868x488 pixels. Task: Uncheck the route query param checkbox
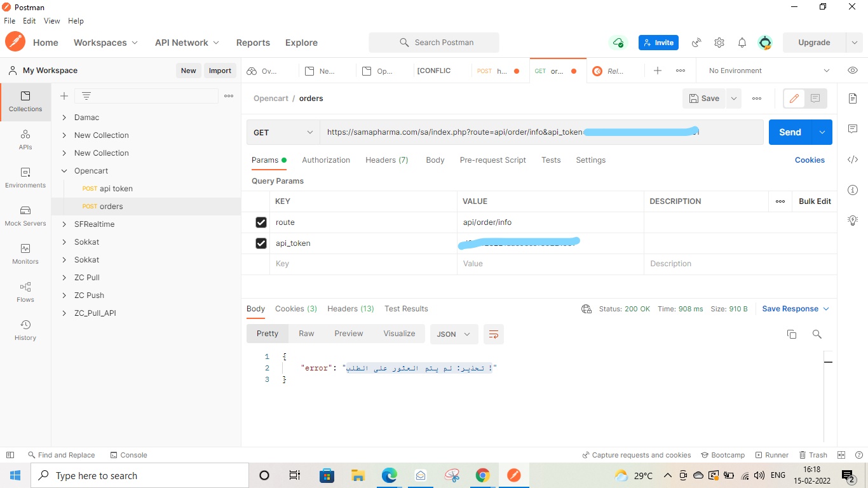(x=261, y=222)
